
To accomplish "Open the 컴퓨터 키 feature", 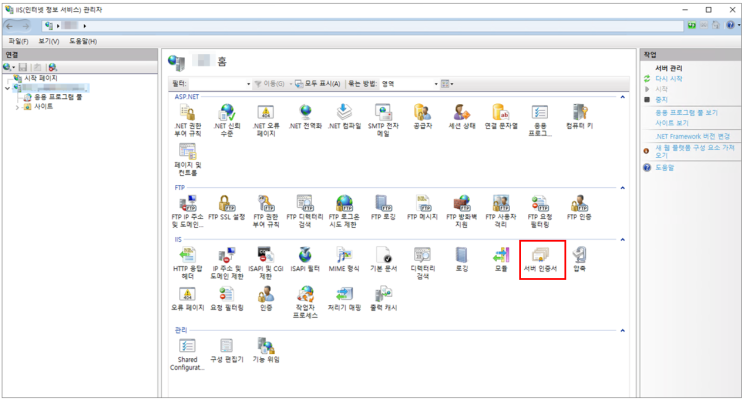I will click(x=580, y=117).
